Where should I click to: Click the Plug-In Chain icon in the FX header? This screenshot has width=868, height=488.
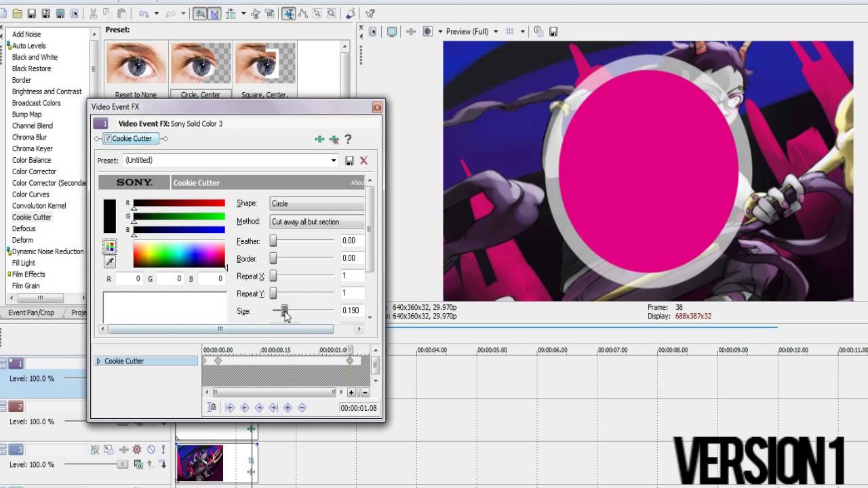319,139
